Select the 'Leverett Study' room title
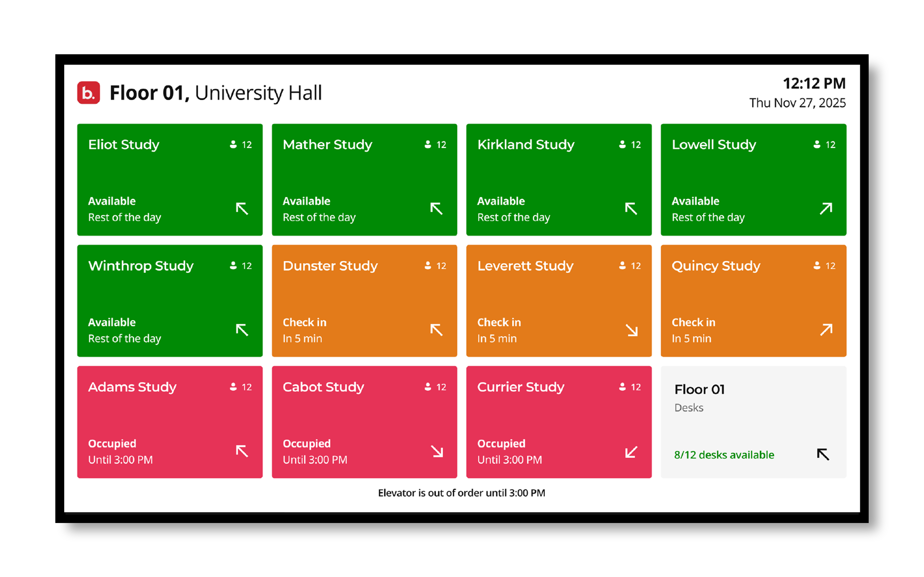 (x=525, y=266)
